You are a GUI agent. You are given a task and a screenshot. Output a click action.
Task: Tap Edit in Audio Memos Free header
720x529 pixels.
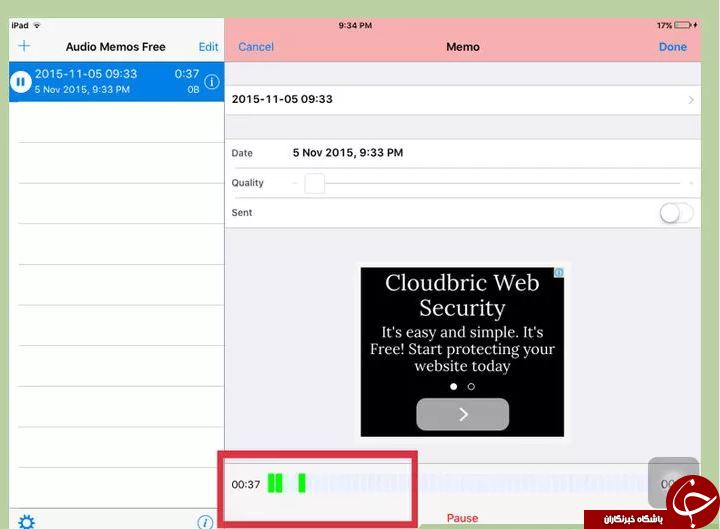tap(208, 47)
